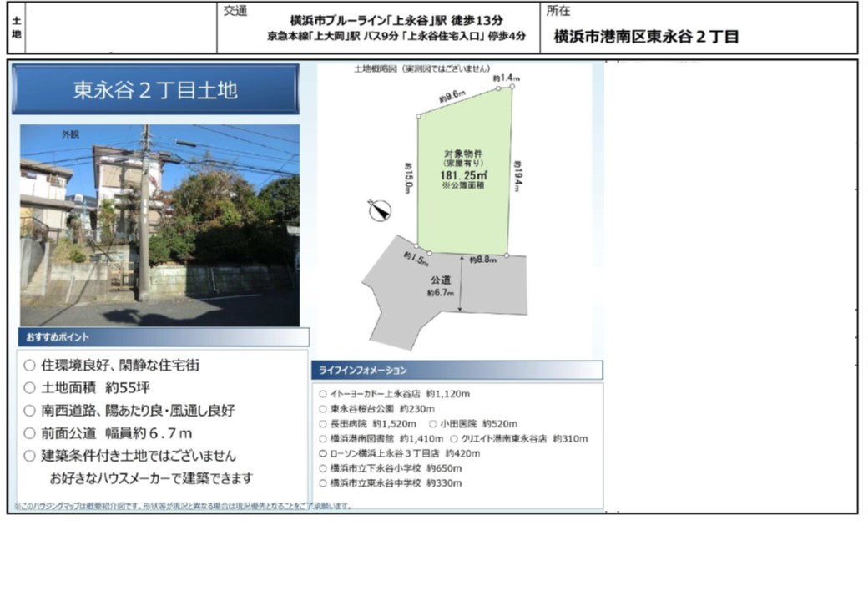The image size is (868, 601).
Task: Click the north compass arrow icon
Action: [380, 211]
